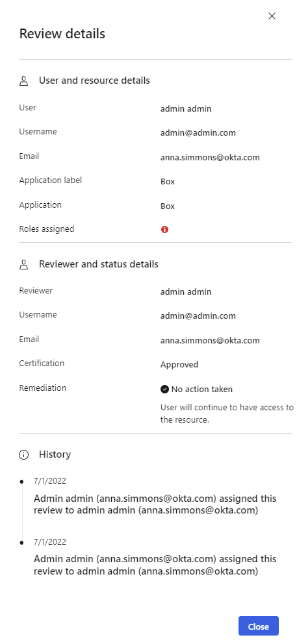Click the user email anna.simmons@okta.com
The width and height of the screenshot is (297, 644).
210,158
